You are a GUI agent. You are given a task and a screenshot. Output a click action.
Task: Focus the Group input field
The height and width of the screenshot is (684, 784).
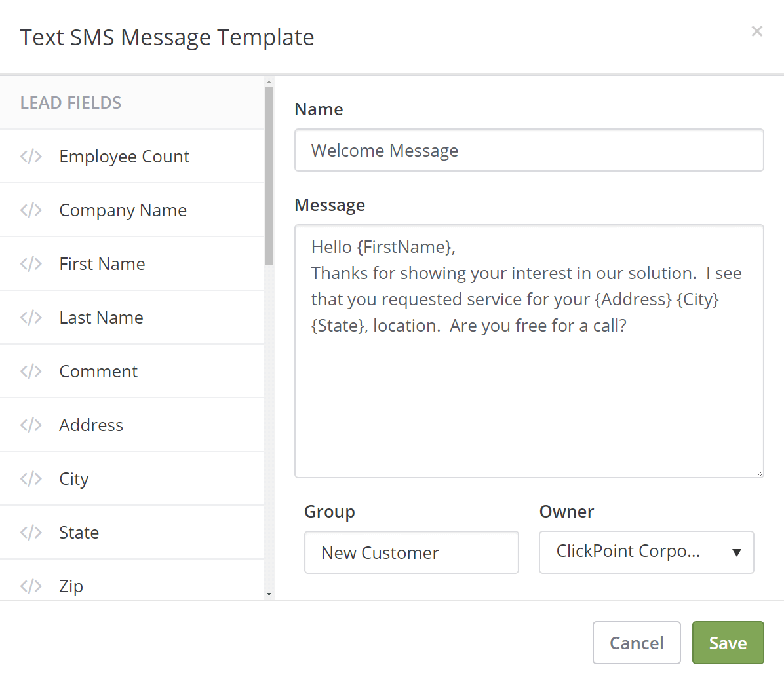click(x=412, y=552)
